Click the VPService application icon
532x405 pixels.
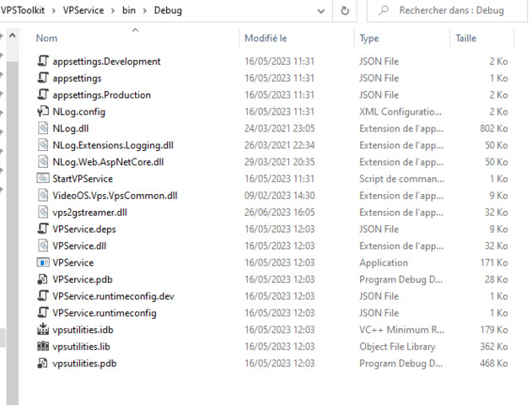pyautogui.click(x=44, y=262)
